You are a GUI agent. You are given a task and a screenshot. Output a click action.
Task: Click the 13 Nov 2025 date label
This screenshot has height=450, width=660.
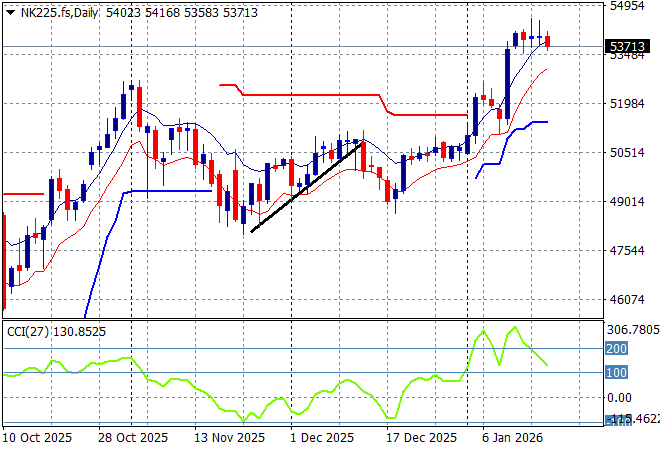tap(229, 438)
